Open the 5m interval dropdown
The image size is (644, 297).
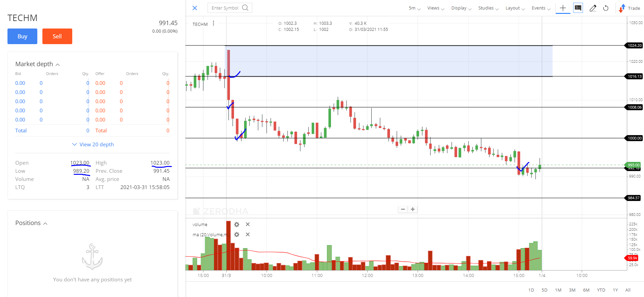pyautogui.click(x=414, y=8)
